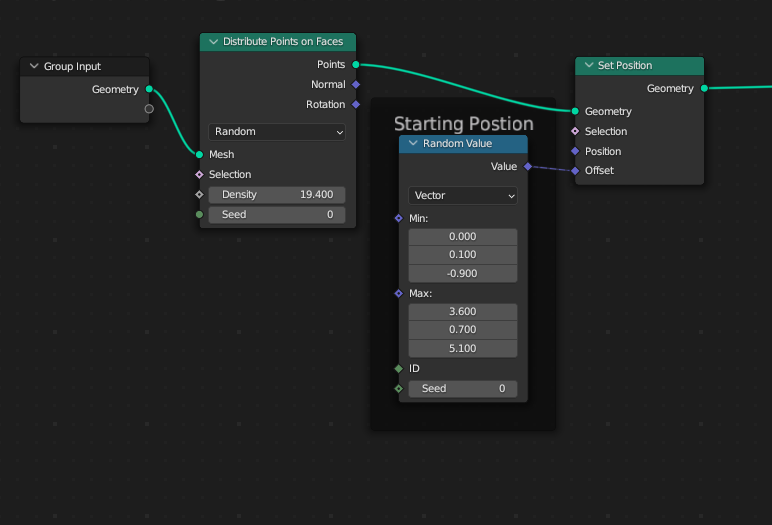Click the Min Y value 0.100

[x=463, y=255]
